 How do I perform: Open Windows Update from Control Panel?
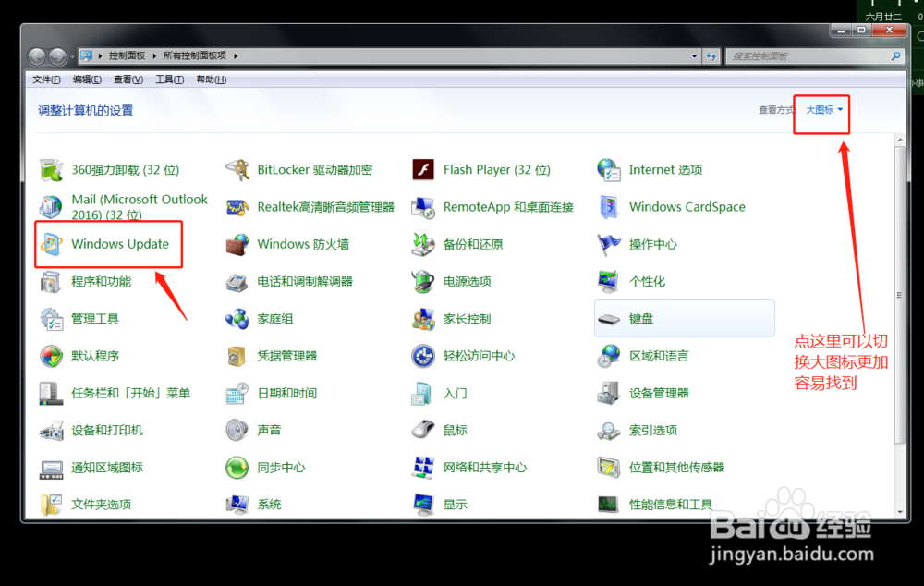[x=120, y=244]
